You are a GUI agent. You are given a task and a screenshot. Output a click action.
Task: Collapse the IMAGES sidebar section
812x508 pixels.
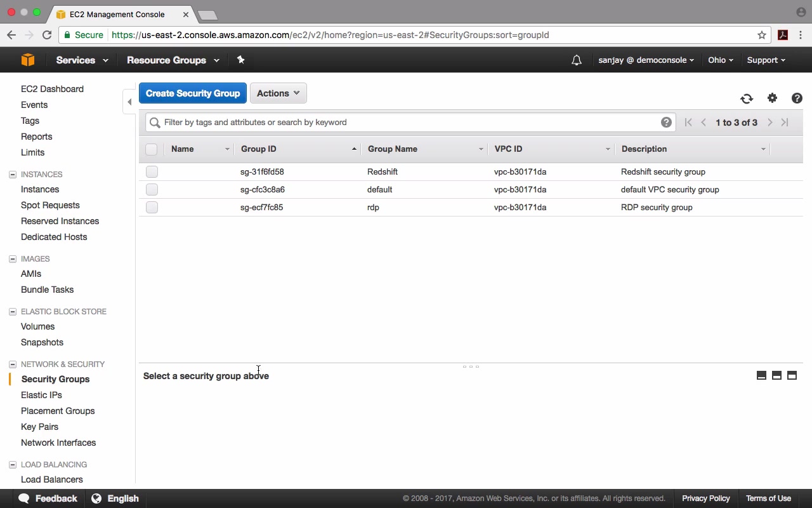pos(13,258)
